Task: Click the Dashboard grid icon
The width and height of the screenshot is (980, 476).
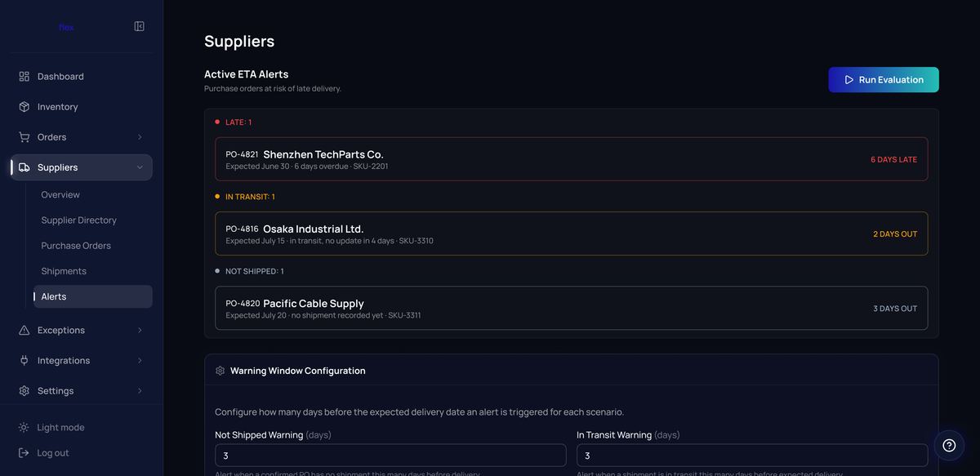Action: pos(24,76)
